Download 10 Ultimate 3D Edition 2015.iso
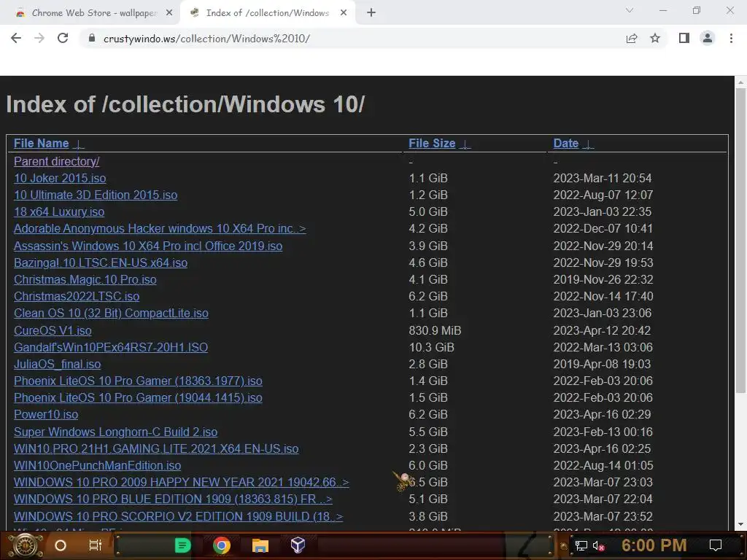Image resolution: width=747 pixels, height=560 pixels. coord(96,195)
